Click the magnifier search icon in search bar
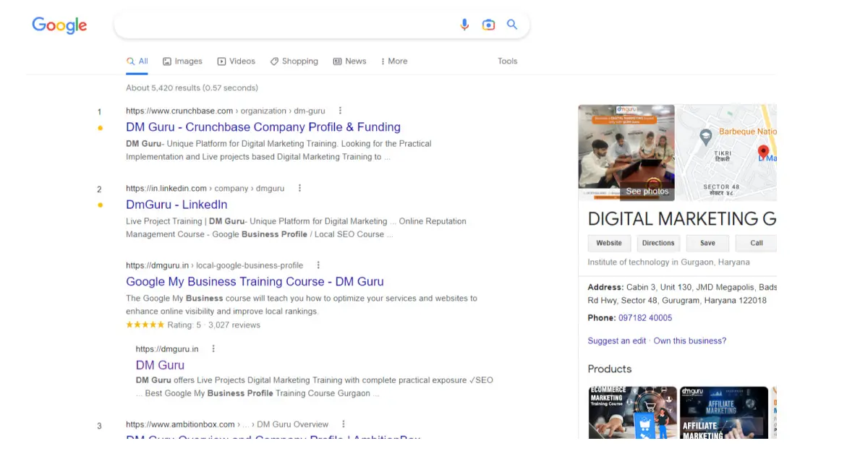Viewport: 868px width, 454px height. click(512, 25)
